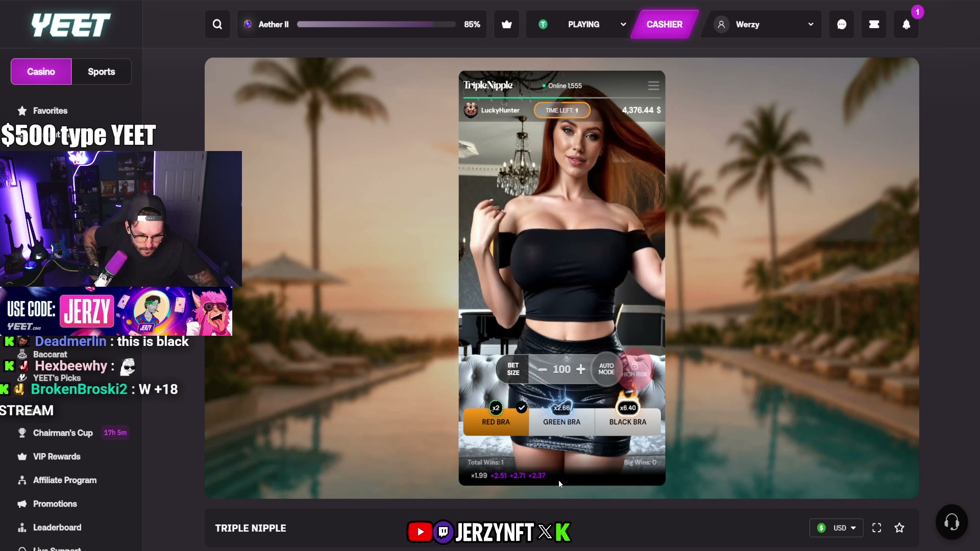980x551 pixels.
Task: Click the VIP Rewards crown icon
Action: tap(22, 457)
